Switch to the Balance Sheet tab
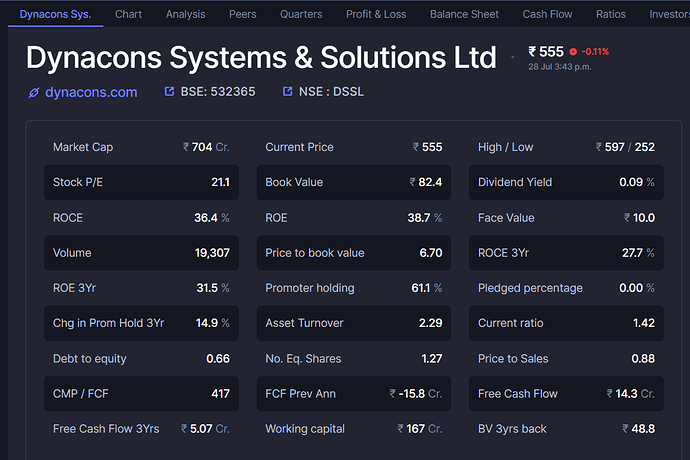Image resolution: width=690 pixels, height=460 pixels. 464,14
